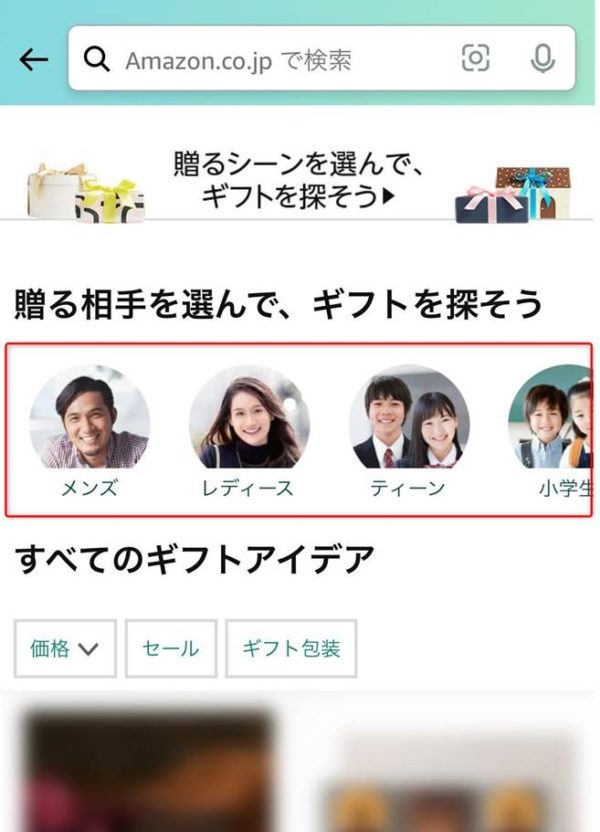The image size is (600, 832).
Task: Click the play arrow after ギフトを探そう
Action: [x=389, y=197]
